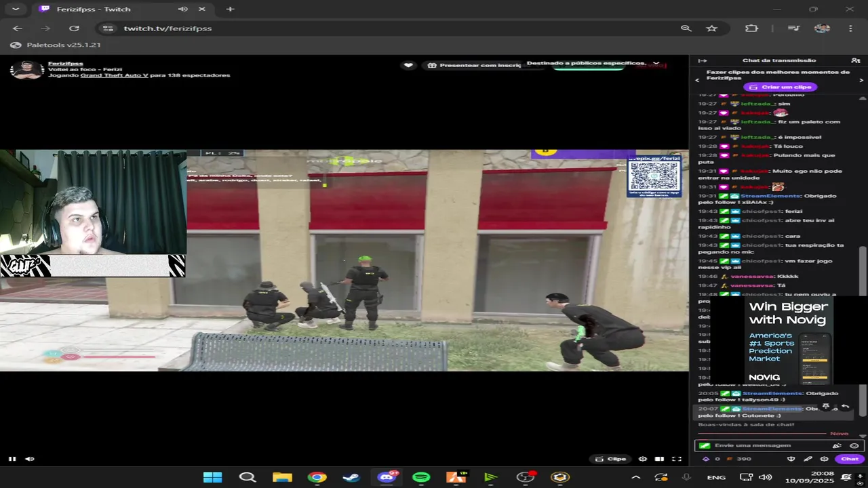Pause the stream playback
Image resolution: width=868 pixels, height=488 pixels.
pos(12,459)
